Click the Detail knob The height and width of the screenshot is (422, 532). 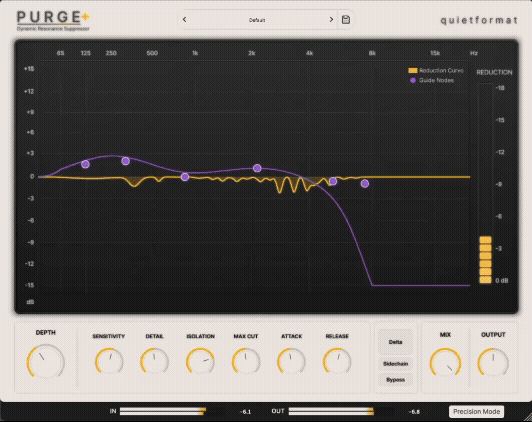pyautogui.click(x=154, y=361)
